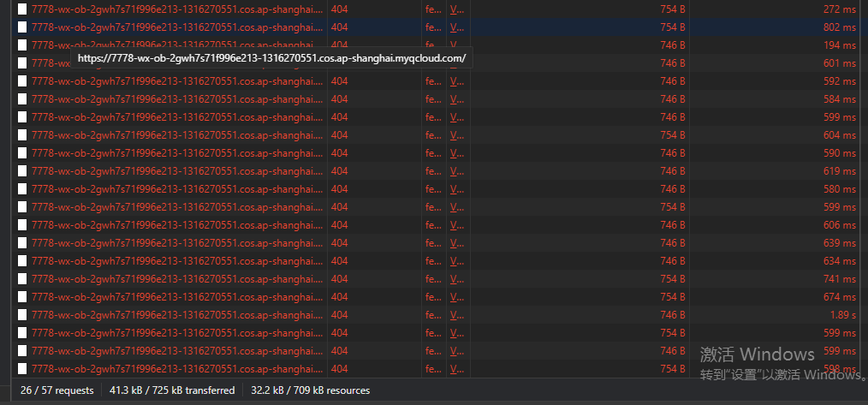Open the initiator link in the 619 ms row
868x405 pixels.
(x=457, y=171)
